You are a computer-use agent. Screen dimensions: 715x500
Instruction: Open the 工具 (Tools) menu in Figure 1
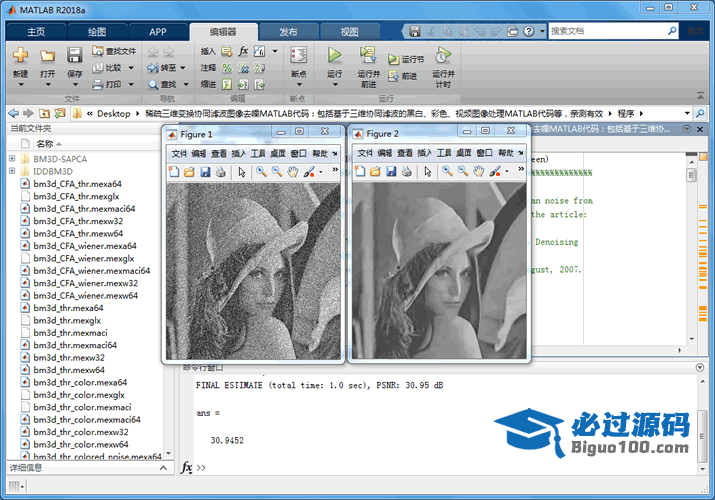pos(258,153)
